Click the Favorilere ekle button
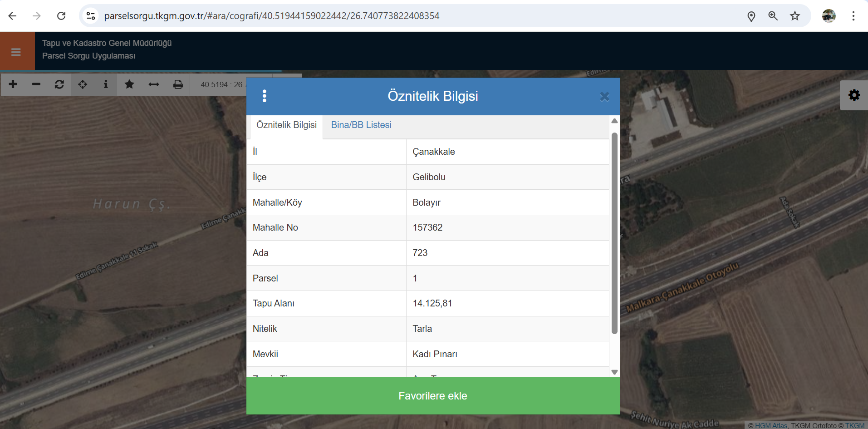The width and height of the screenshot is (868, 429). [x=433, y=396]
